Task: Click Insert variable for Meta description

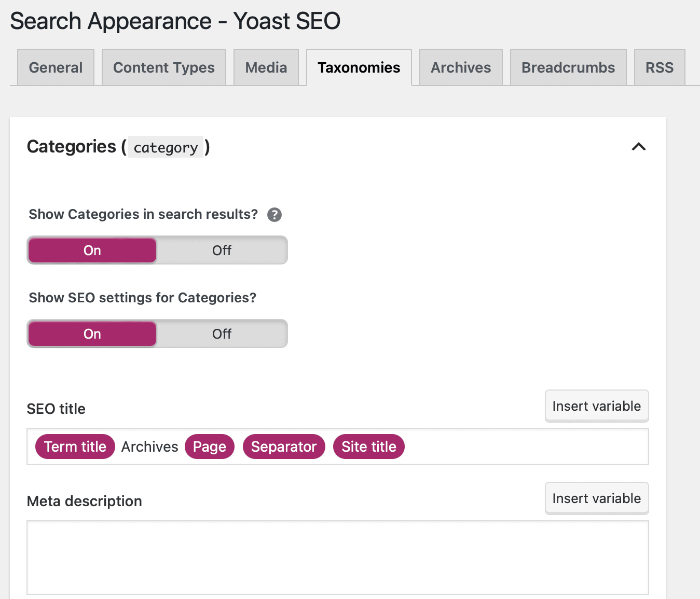Action: coord(596,498)
